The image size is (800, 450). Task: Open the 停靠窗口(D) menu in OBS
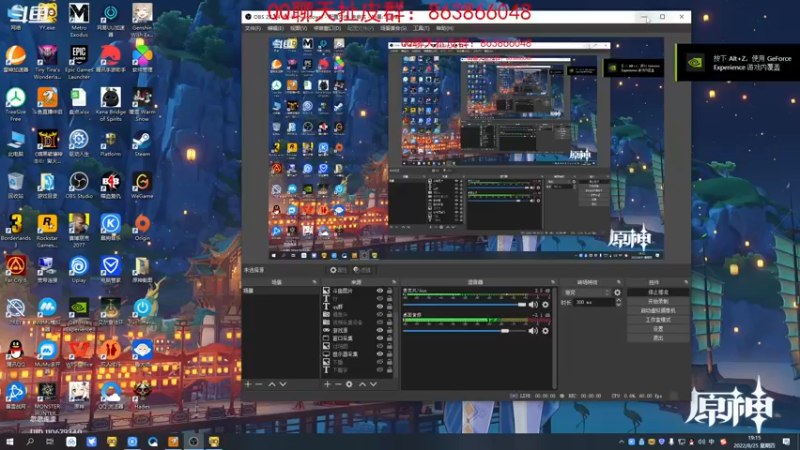327,28
